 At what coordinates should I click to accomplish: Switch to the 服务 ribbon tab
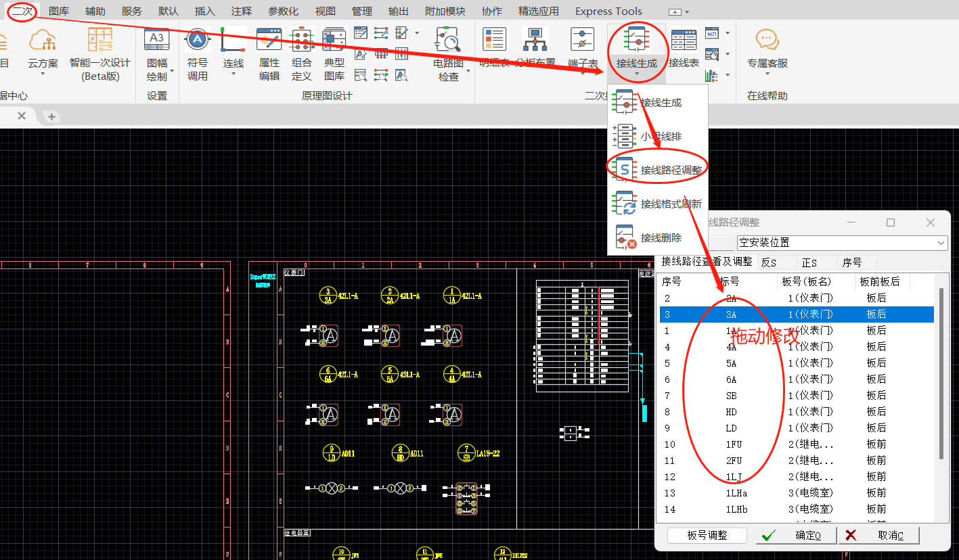point(132,11)
